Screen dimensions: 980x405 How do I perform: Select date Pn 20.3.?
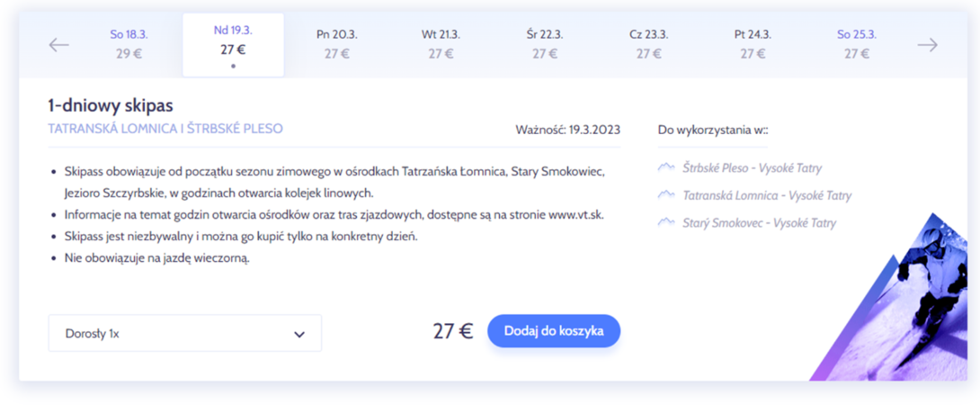pos(337,44)
